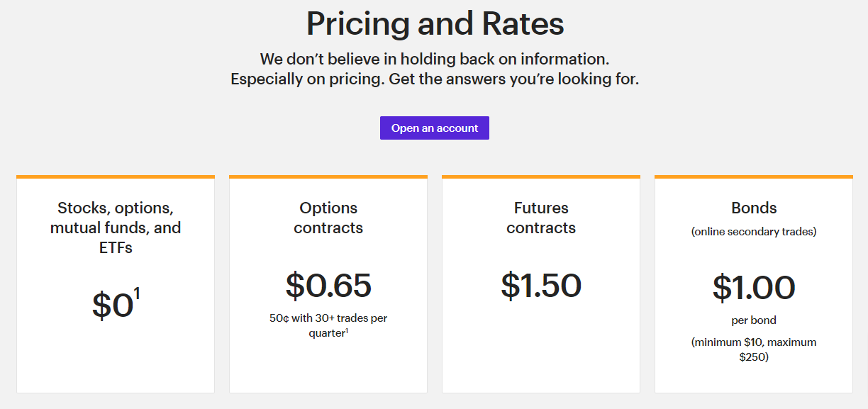Select the Bonds card title
The height and width of the screenshot is (409, 868).
click(754, 208)
